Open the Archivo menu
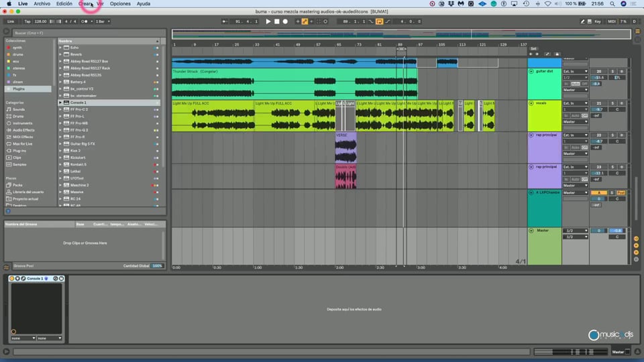This screenshot has height=362, width=644. pos(42,4)
